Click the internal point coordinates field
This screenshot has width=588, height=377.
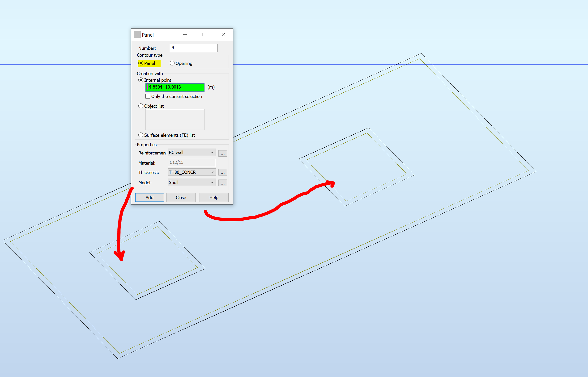[175, 87]
